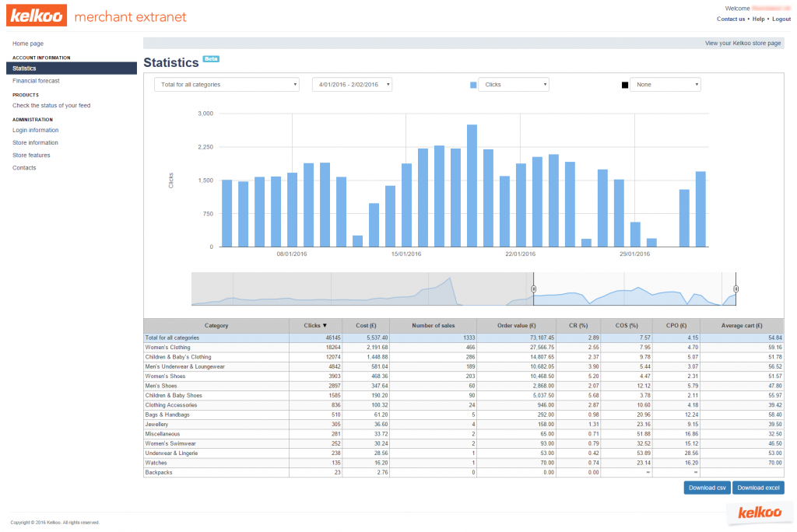Select Check the status of your feed
This screenshot has height=532, width=797.
pos(51,106)
